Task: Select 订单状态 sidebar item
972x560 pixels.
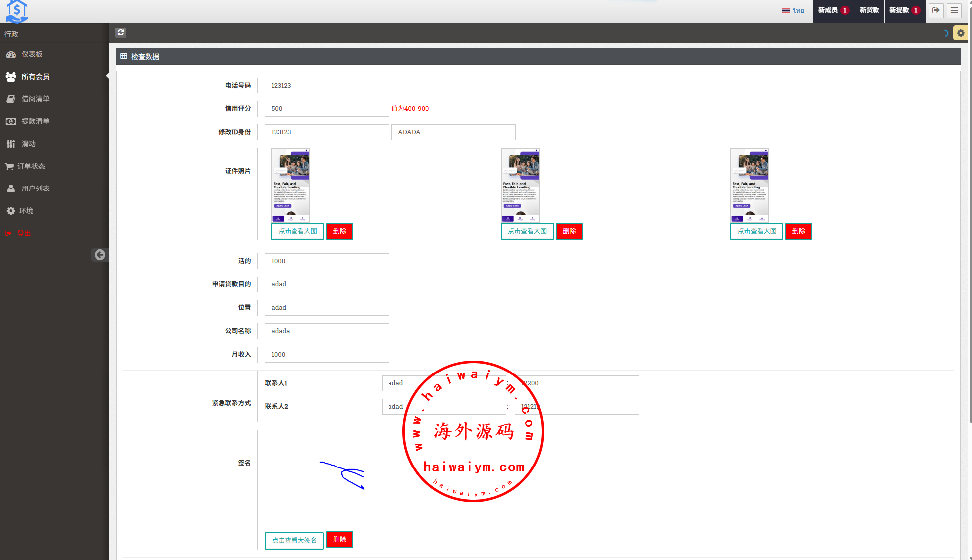Action: coord(31,166)
